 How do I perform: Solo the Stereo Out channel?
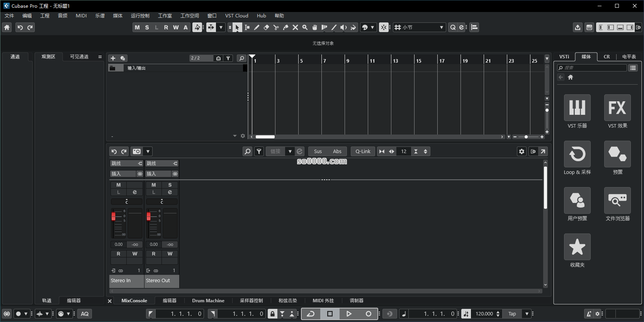coord(170,185)
